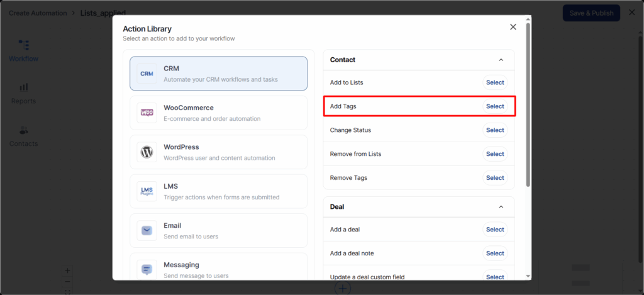Select the Remove Tags action
644x295 pixels.
[494, 178]
